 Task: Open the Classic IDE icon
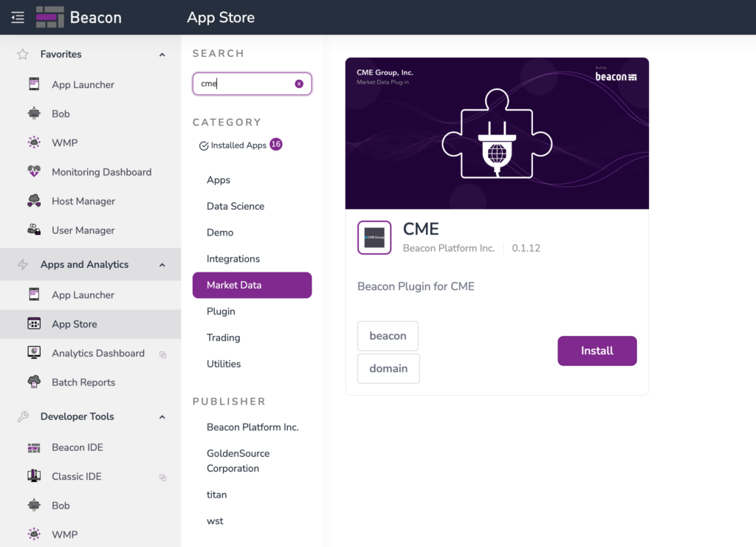(x=34, y=476)
